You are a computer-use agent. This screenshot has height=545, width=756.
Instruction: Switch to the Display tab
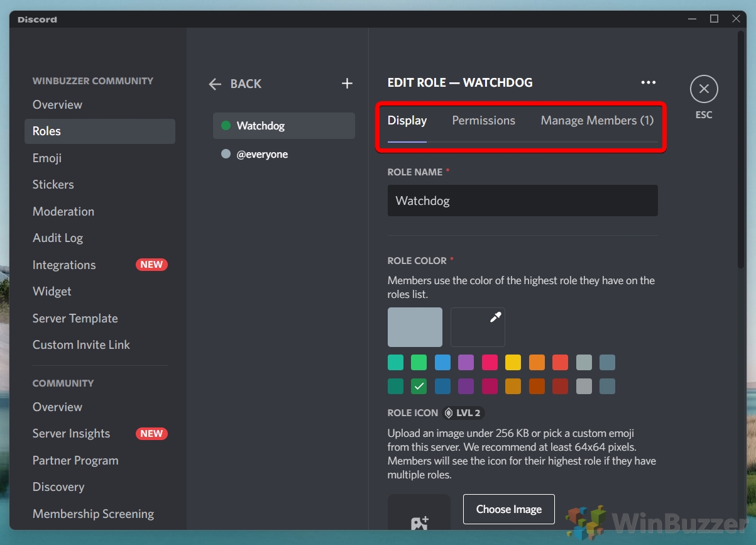point(407,121)
